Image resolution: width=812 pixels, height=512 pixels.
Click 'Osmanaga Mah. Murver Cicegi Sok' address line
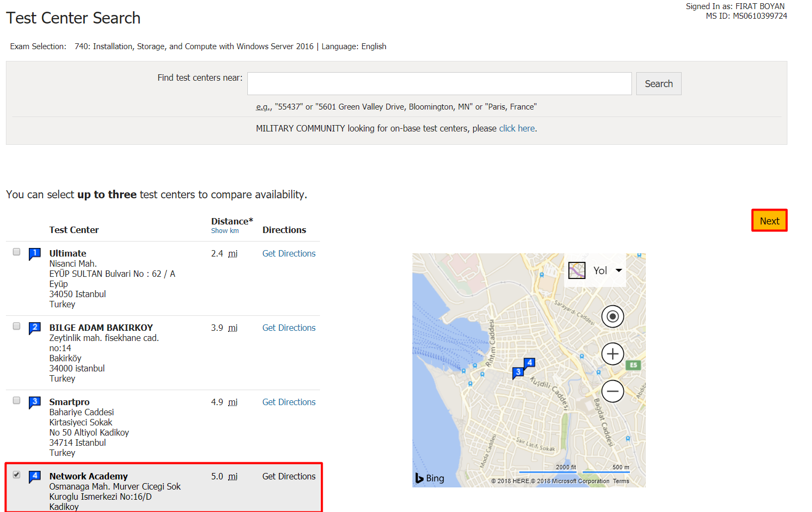[x=115, y=486]
